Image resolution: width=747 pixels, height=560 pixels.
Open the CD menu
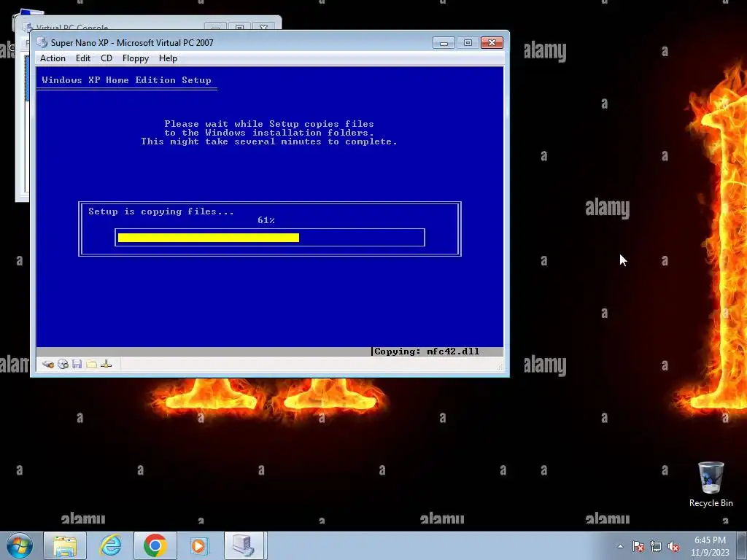point(107,58)
